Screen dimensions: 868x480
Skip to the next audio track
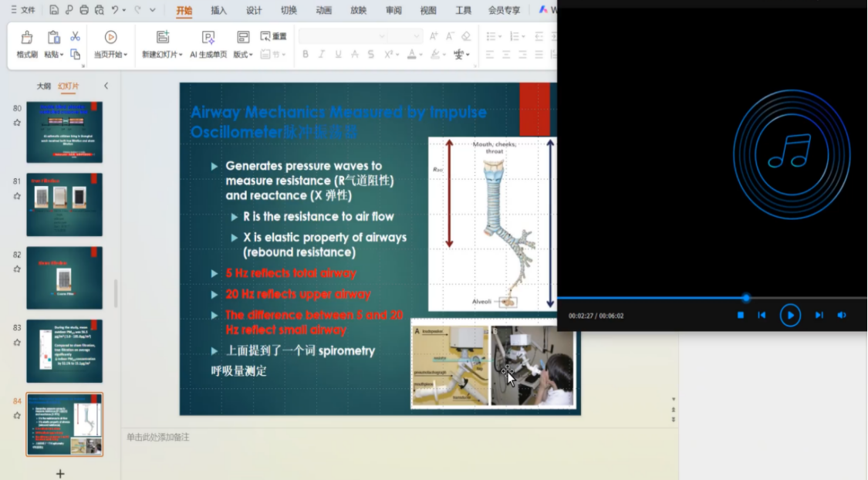click(819, 315)
